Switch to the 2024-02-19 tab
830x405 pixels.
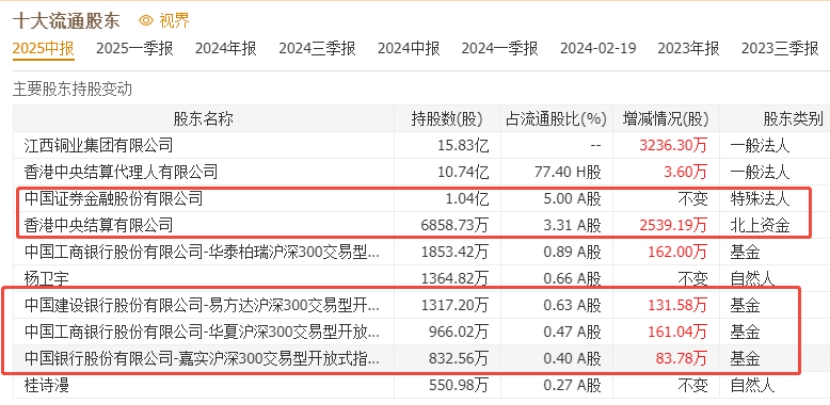(x=598, y=49)
